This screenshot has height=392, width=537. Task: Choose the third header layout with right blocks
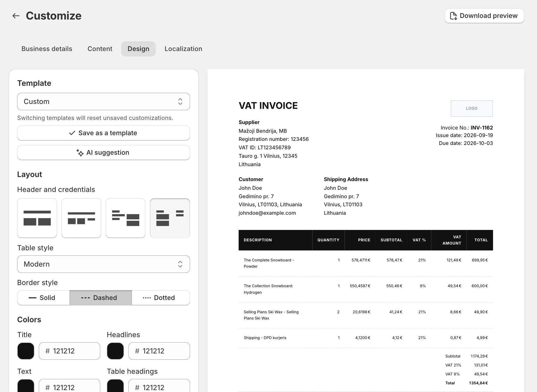click(125, 218)
